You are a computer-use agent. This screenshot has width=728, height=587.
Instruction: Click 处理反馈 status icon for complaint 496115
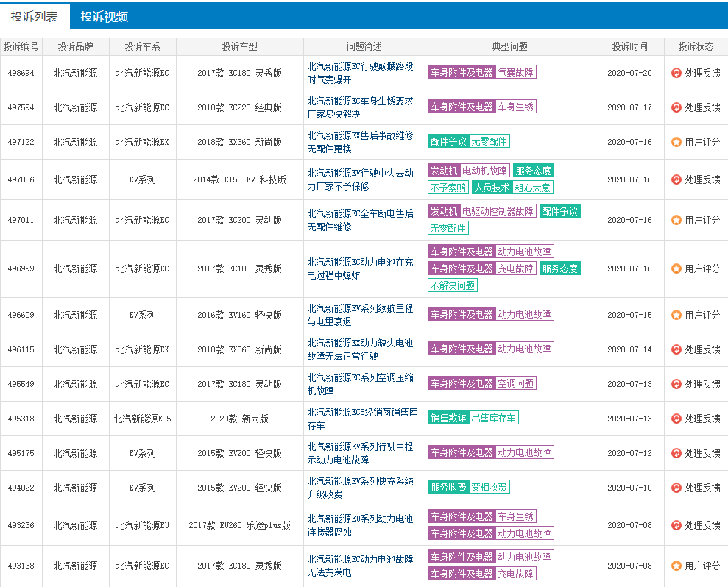[x=676, y=349]
